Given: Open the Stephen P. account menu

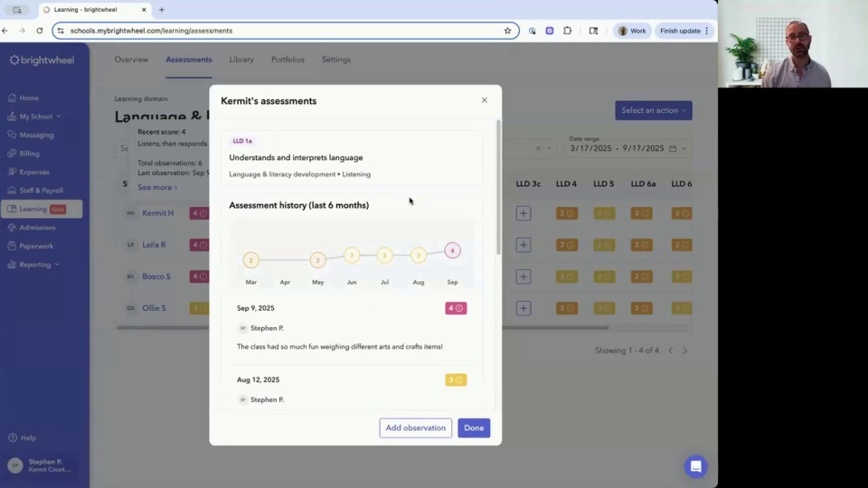Looking at the screenshot, I should [42, 465].
